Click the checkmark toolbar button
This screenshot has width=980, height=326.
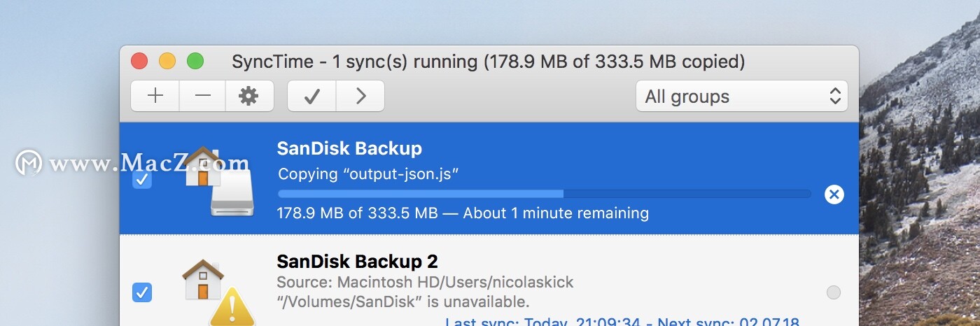coord(312,96)
